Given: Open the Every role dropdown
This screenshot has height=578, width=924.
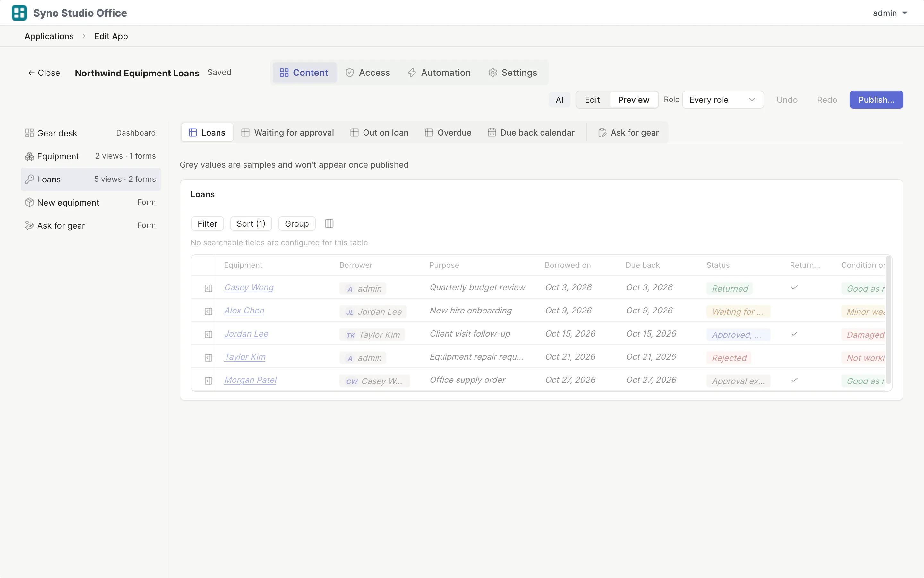Looking at the screenshot, I should (x=723, y=100).
